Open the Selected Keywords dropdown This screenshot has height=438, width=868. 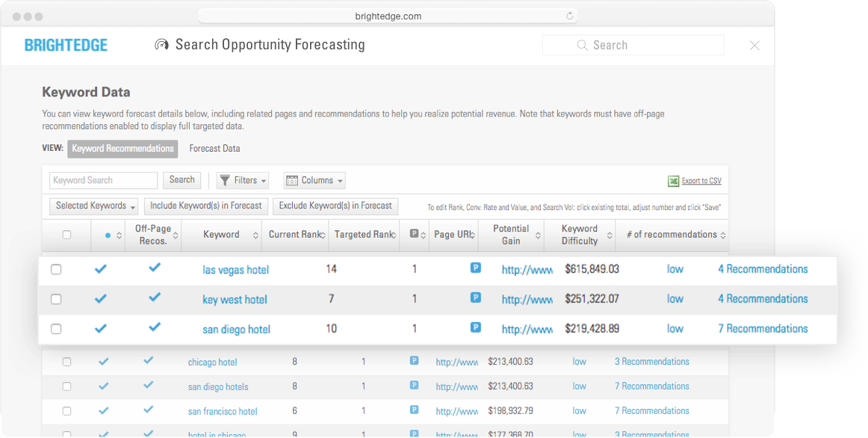pos(96,206)
